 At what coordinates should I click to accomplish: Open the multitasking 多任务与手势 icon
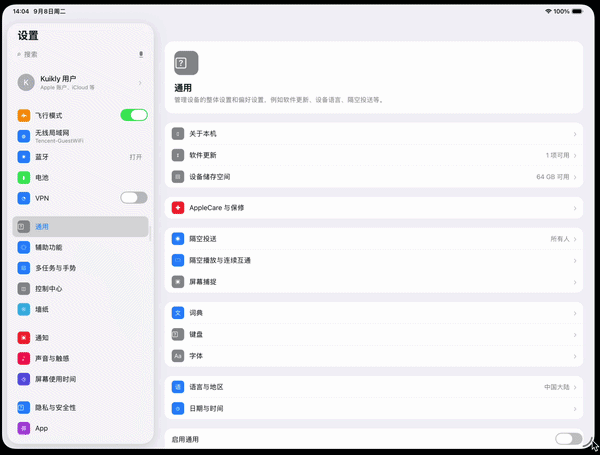click(x=24, y=268)
